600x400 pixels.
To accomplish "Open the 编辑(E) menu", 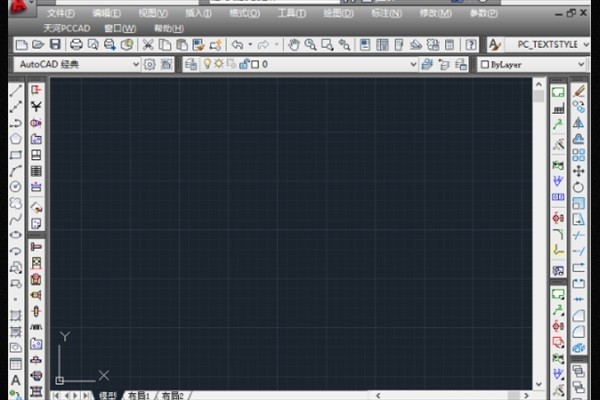I will pyautogui.click(x=107, y=13).
